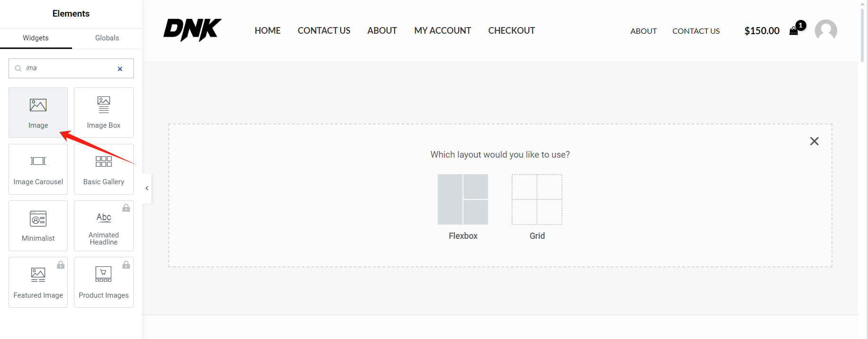
Task: Click the Animated Headline widget
Action: [103, 226]
